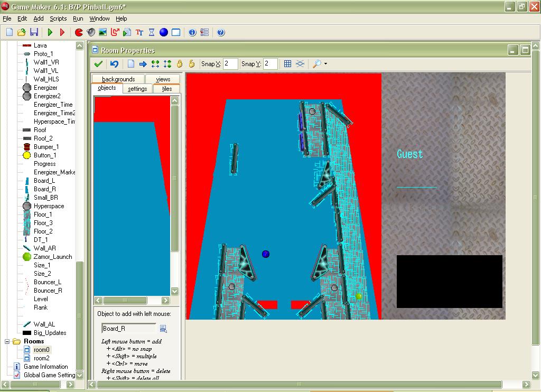Open the Window menu
This screenshot has width=541, height=392.
pyautogui.click(x=99, y=18)
